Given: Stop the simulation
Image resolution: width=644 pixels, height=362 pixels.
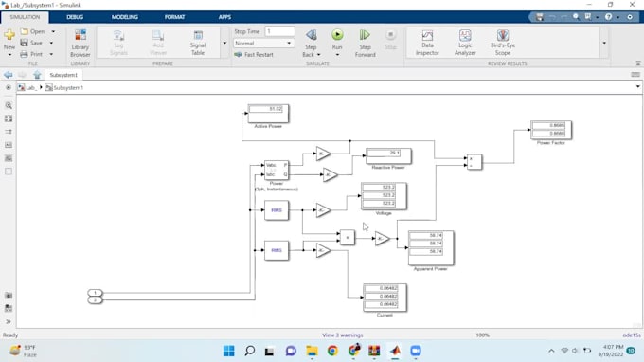Looking at the screenshot, I should (390, 40).
